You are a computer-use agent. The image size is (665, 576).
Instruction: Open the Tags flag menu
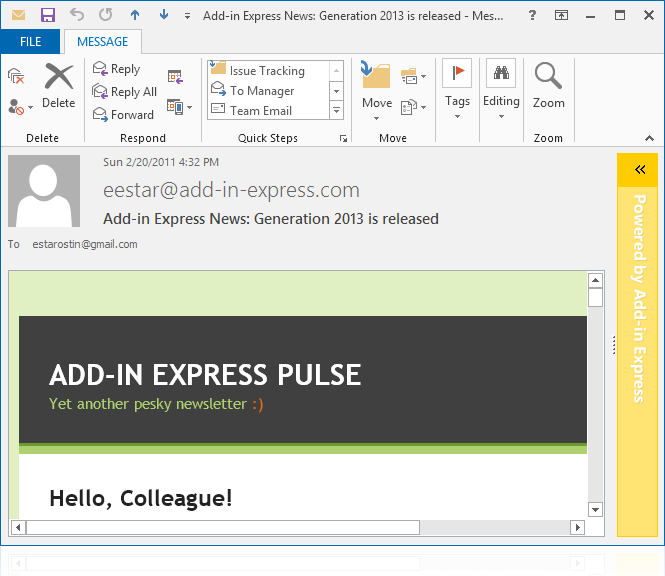[457, 89]
